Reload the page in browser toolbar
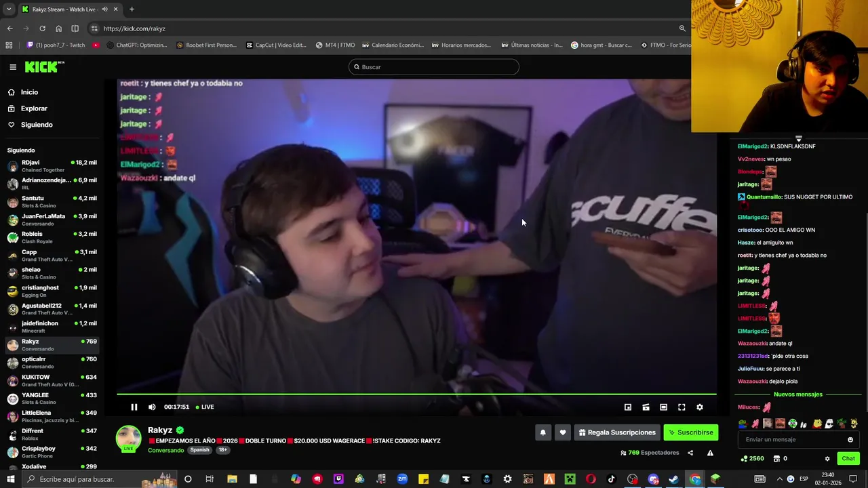Image resolution: width=868 pixels, height=488 pixels. click(x=42, y=28)
